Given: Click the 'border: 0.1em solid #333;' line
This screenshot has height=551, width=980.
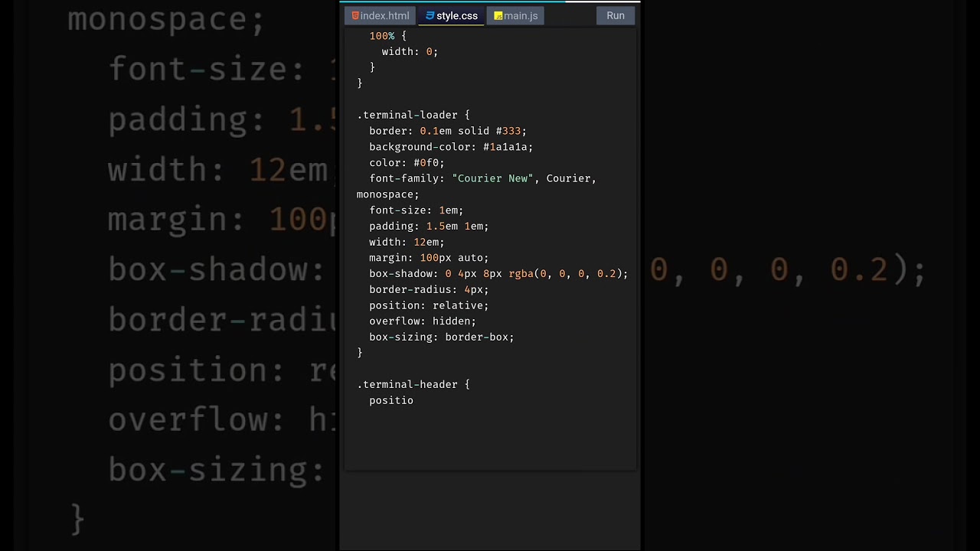Looking at the screenshot, I should click(x=448, y=131).
